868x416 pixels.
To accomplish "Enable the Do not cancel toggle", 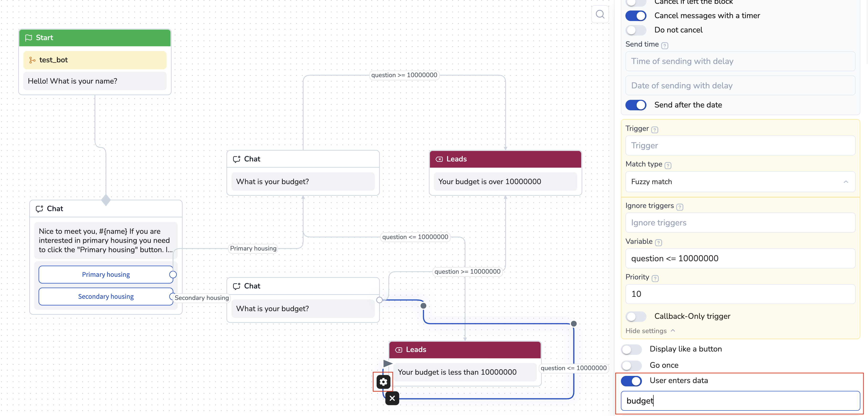I will coord(636,30).
